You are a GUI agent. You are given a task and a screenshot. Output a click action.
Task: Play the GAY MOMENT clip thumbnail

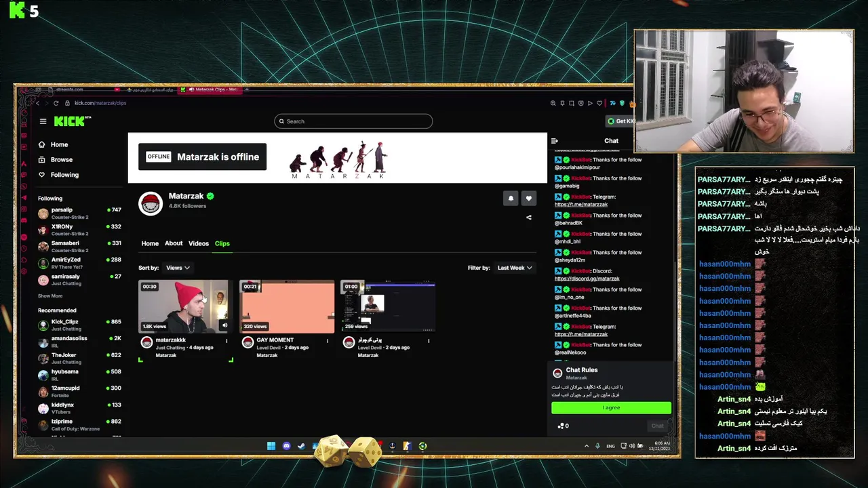(x=287, y=306)
